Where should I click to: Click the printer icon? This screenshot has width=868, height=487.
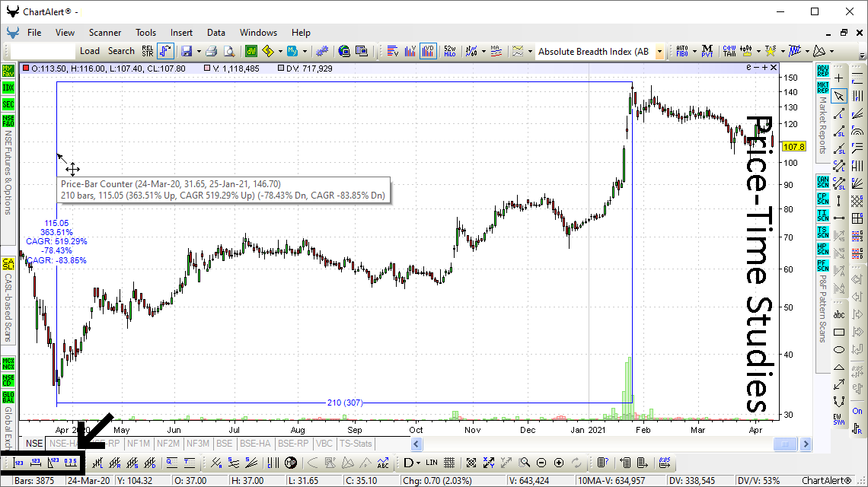pos(211,52)
